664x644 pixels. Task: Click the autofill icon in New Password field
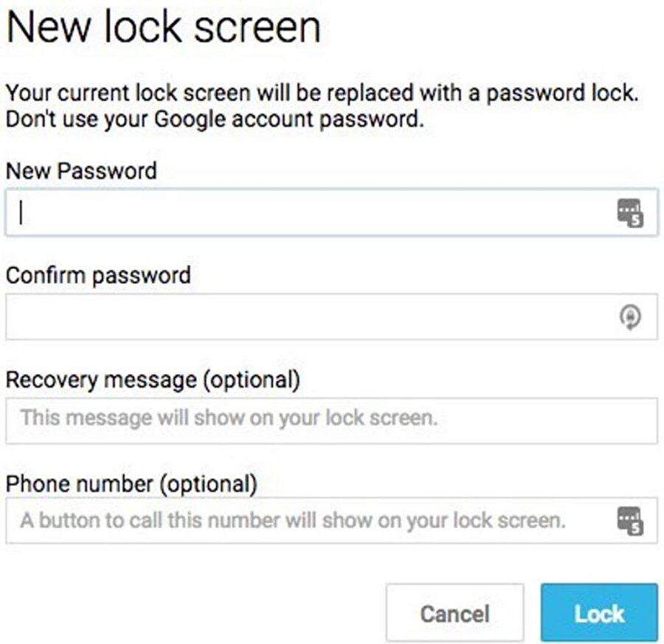(x=629, y=214)
